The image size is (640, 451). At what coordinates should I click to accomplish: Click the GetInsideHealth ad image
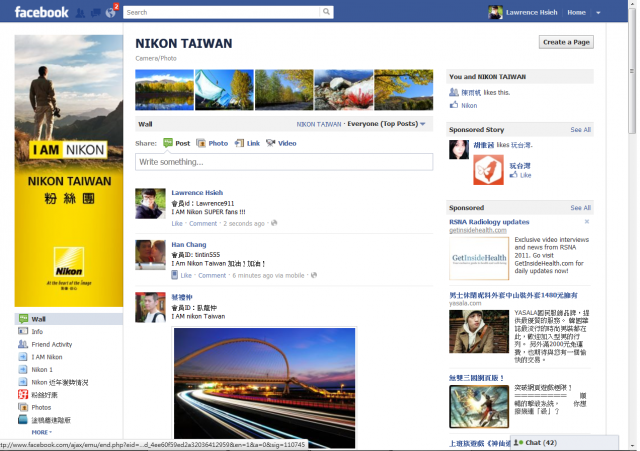point(479,258)
